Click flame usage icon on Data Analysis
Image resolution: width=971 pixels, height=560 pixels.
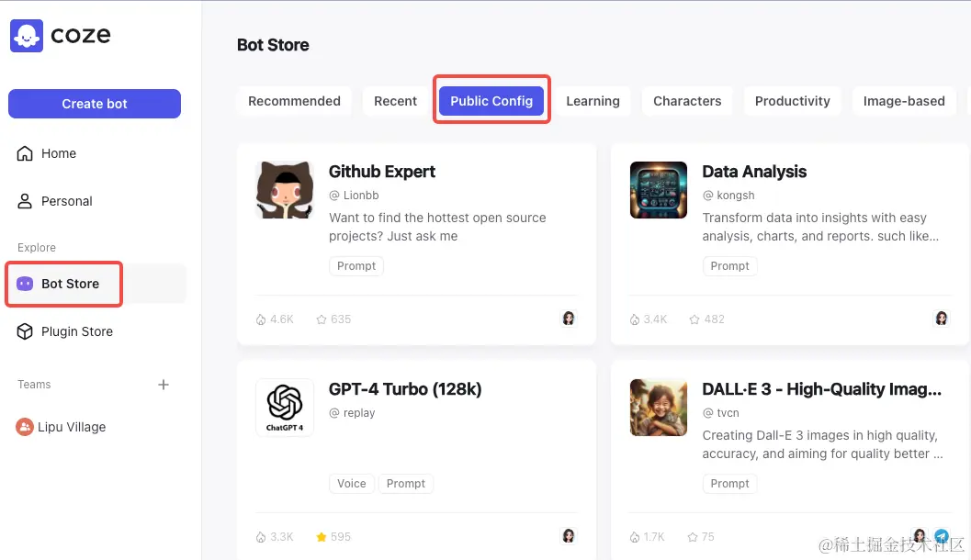(635, 319)
